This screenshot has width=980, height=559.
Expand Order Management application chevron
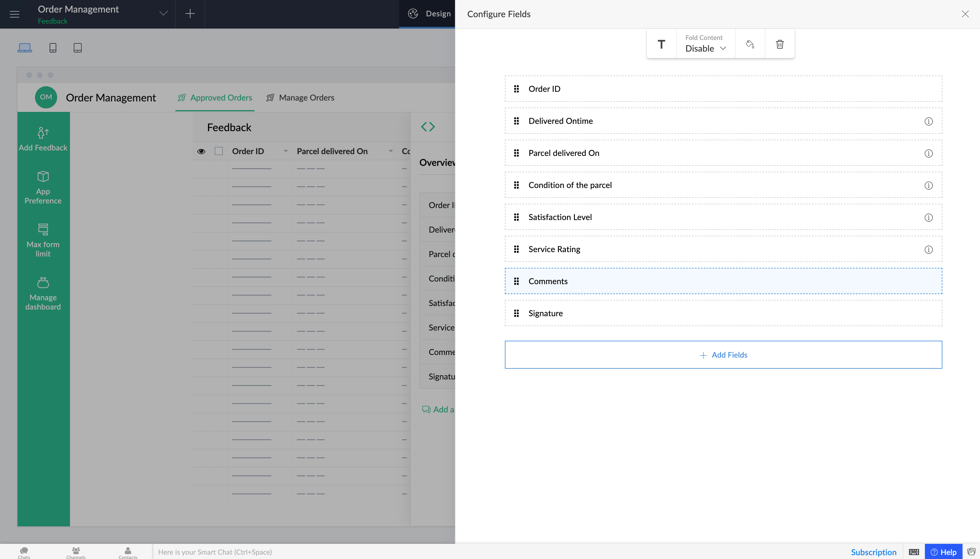point(163,14)
